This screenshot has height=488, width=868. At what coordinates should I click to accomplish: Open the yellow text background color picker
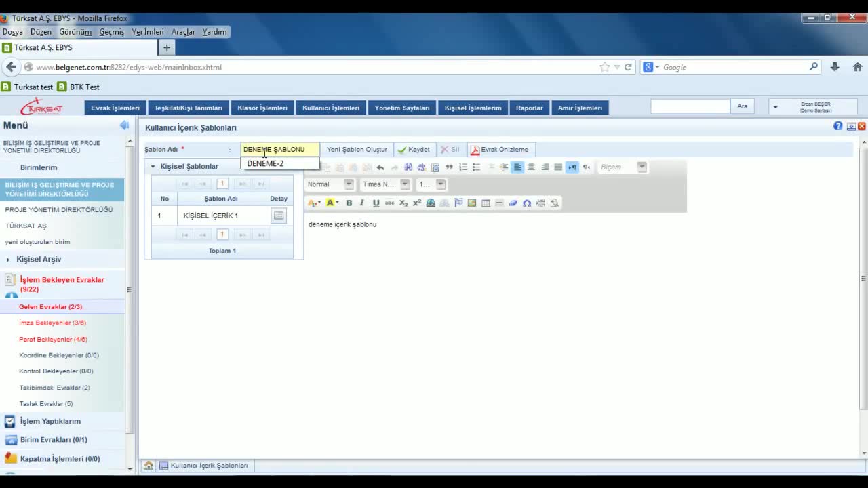click(x=332, y=203)
